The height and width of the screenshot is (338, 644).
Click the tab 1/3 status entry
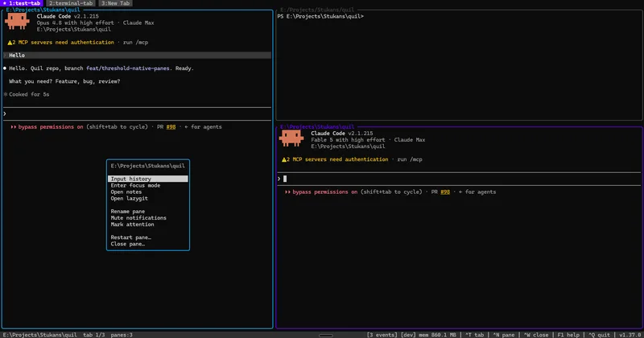[93, 335]
